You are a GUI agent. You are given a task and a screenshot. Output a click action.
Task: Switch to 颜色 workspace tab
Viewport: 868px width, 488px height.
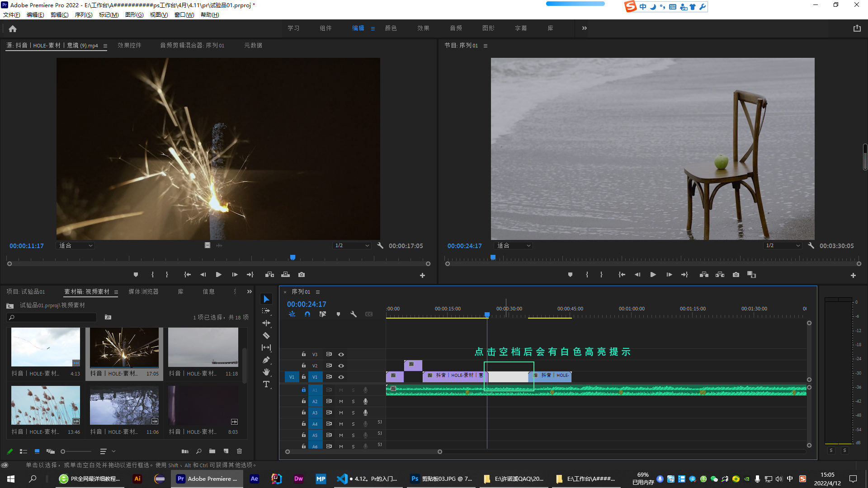pos(391,28)
